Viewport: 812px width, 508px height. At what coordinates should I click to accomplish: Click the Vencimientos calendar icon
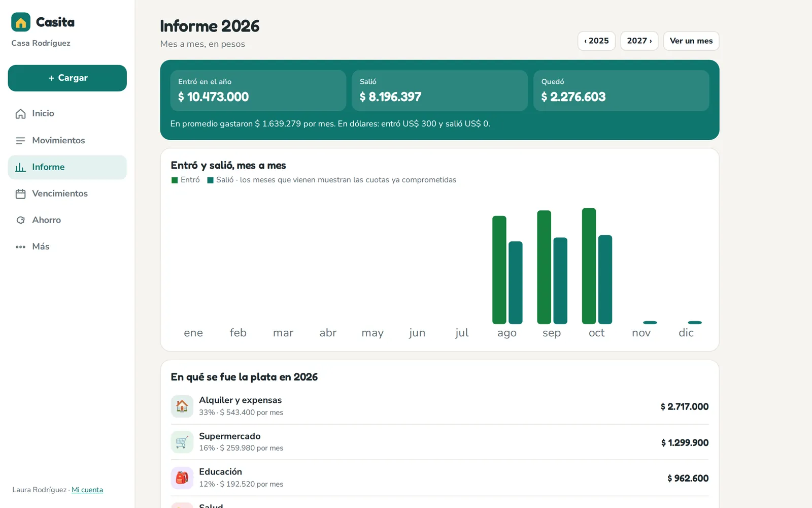(20, 194)
